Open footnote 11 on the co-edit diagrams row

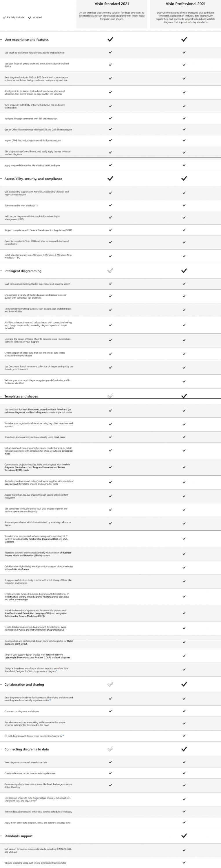(63, 735)
